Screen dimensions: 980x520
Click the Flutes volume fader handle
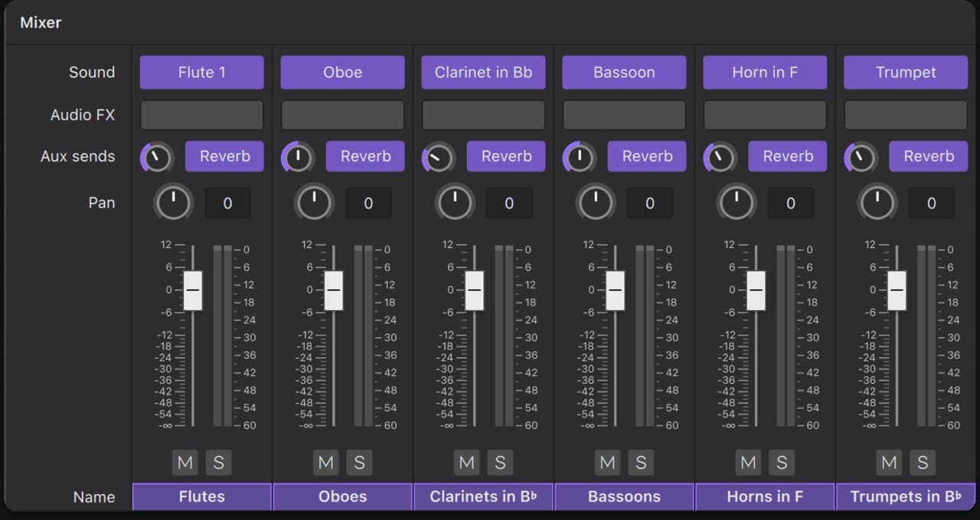(x=193, y=290)
